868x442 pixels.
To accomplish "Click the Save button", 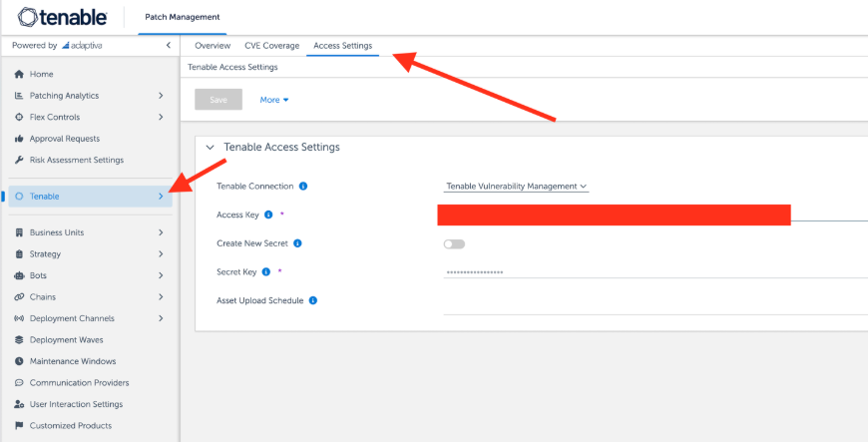I will (217, 100).
